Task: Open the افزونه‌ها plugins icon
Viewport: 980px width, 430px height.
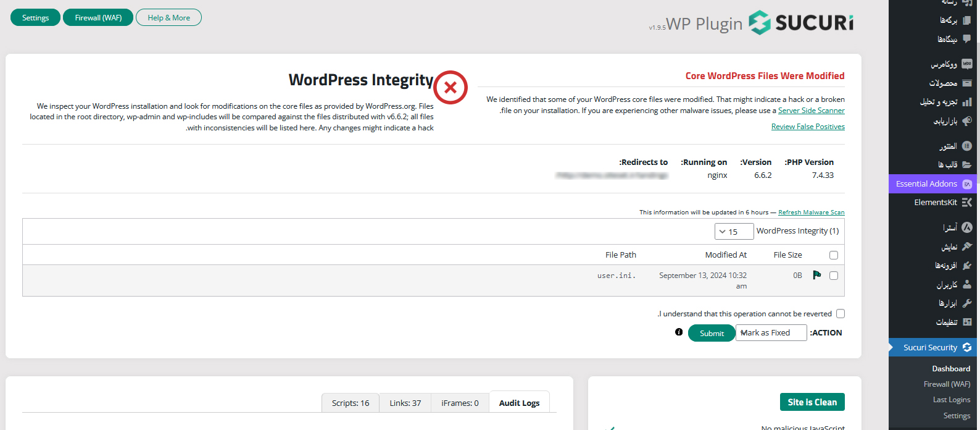Action: coord(967,266)
